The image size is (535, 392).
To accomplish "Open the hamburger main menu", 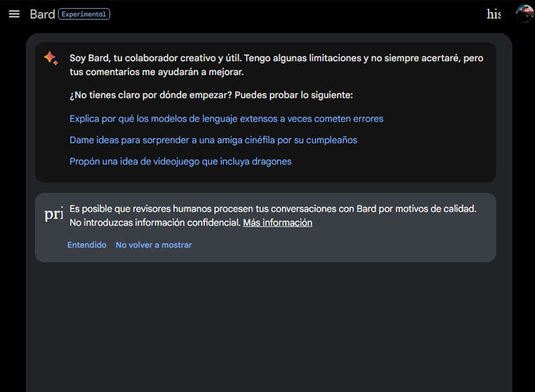I will [14, 14].
